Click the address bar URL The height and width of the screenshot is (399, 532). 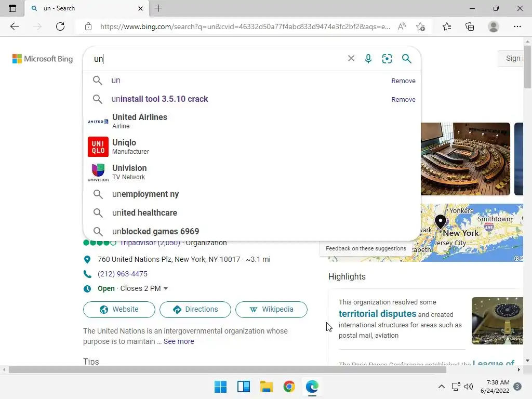[x=245, y=26]
